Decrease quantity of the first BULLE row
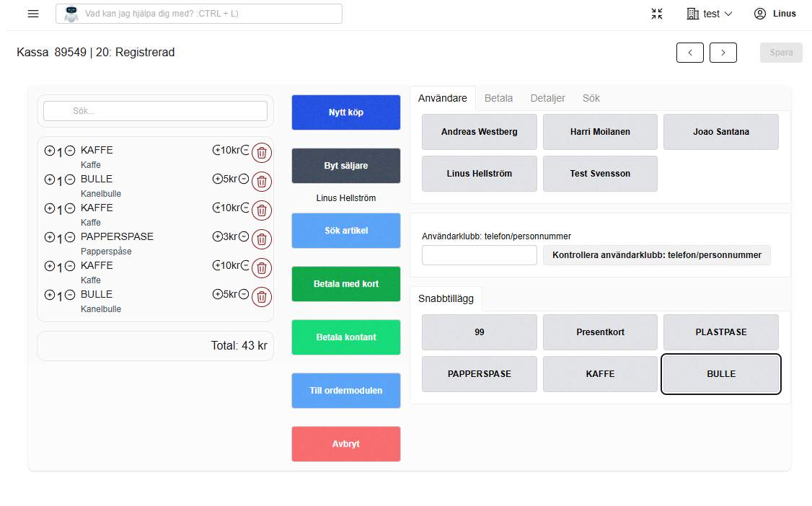 70,180
